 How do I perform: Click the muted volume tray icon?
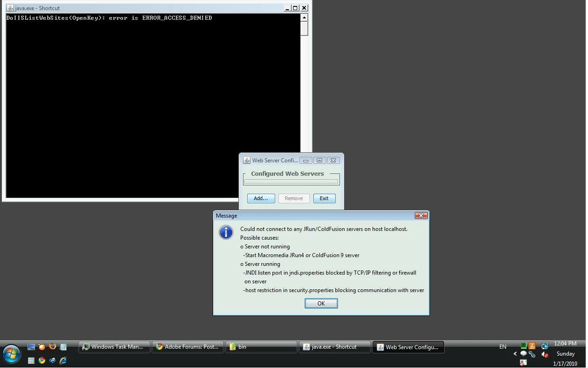(545, 354)
